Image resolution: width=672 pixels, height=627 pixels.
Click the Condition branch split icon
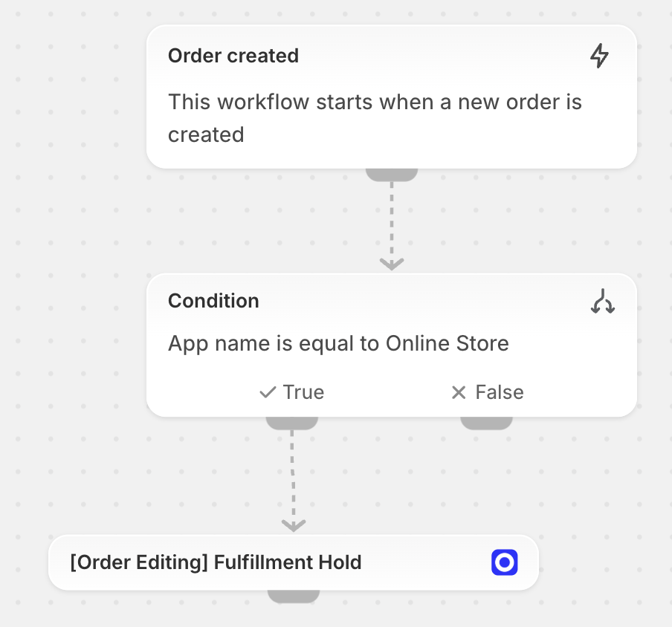[x=603, y=301]
